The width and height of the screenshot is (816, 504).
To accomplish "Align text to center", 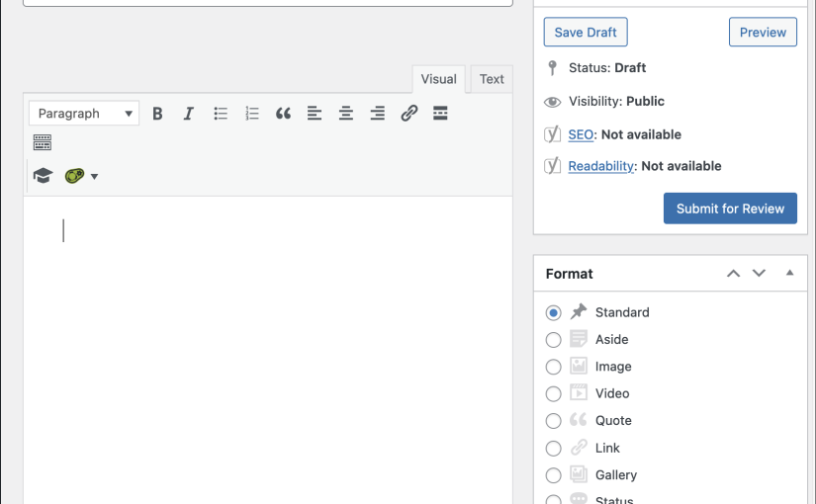I will pyautogui.click(x=346, y=114).
